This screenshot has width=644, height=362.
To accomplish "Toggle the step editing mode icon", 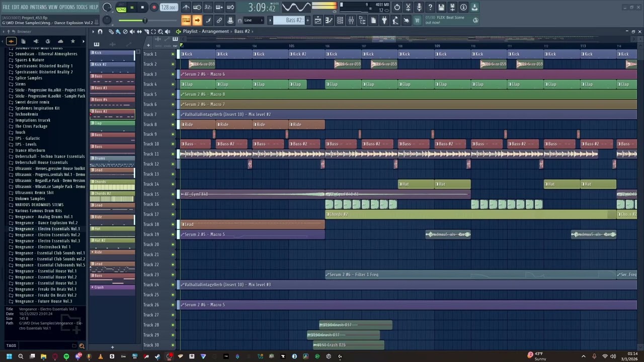I will 208,20.
